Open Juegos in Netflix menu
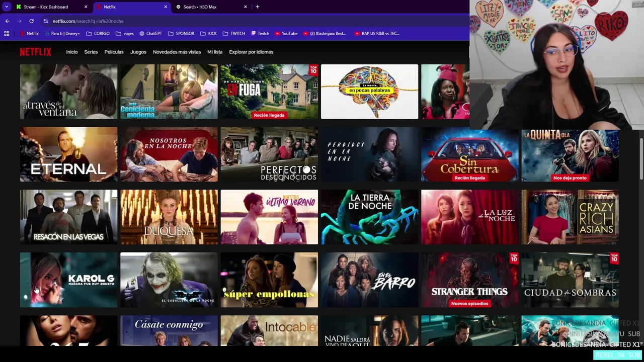 [x=138, y=52]
